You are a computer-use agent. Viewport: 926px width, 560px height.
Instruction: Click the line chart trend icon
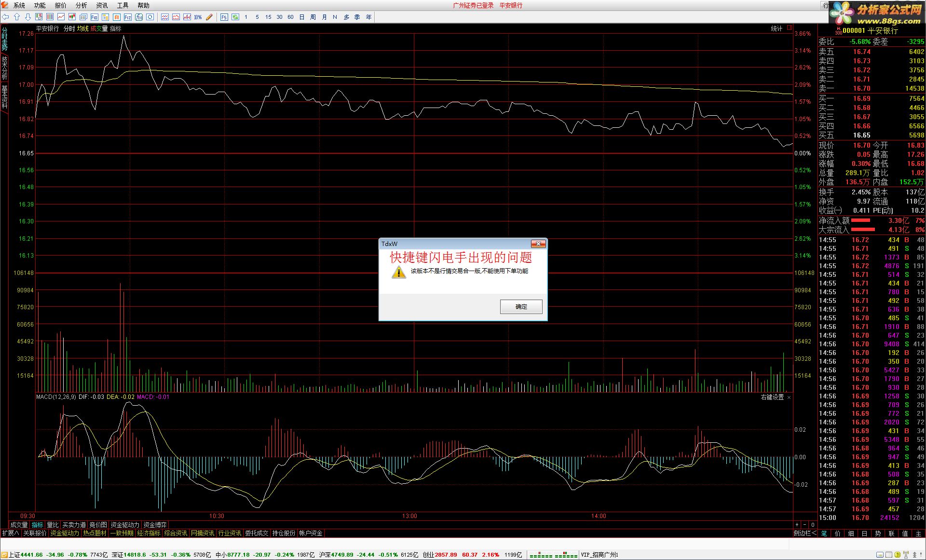coord(61,17)
